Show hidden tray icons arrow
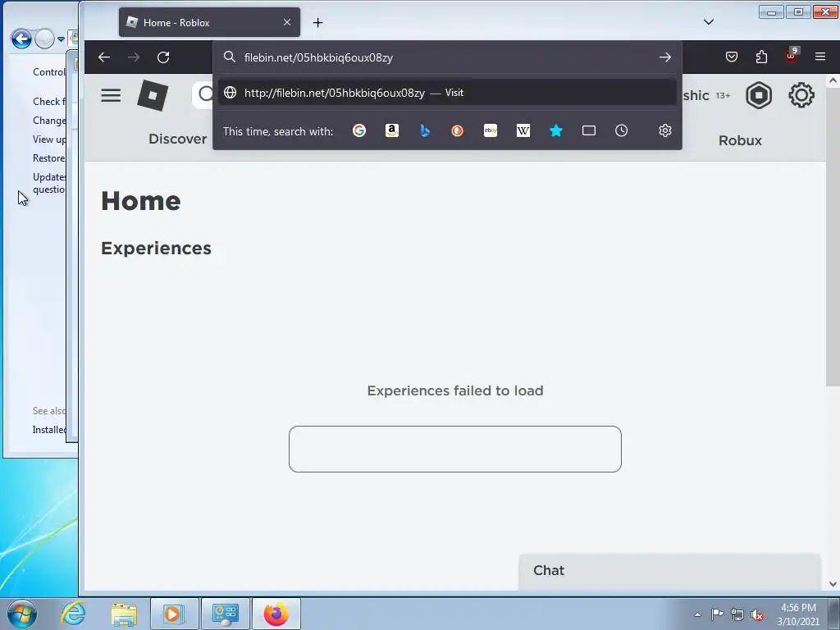Screen dimensions: 840x630 [x=697, y=614]
